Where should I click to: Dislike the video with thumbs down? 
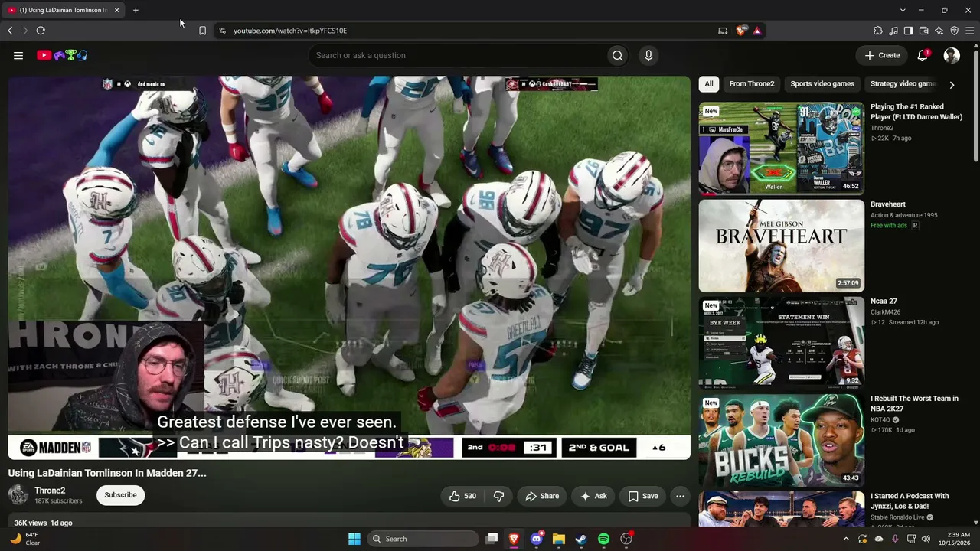click(x=498, y=496)
